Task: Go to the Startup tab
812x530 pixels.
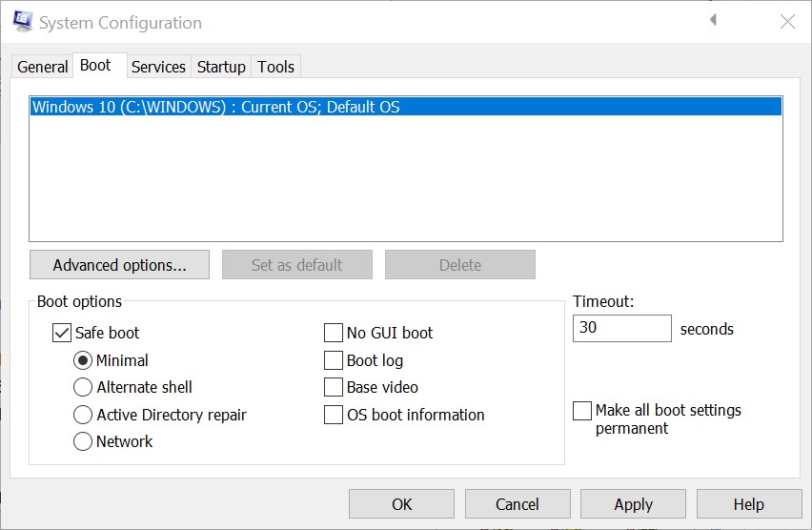Action: tap(221, 67)
